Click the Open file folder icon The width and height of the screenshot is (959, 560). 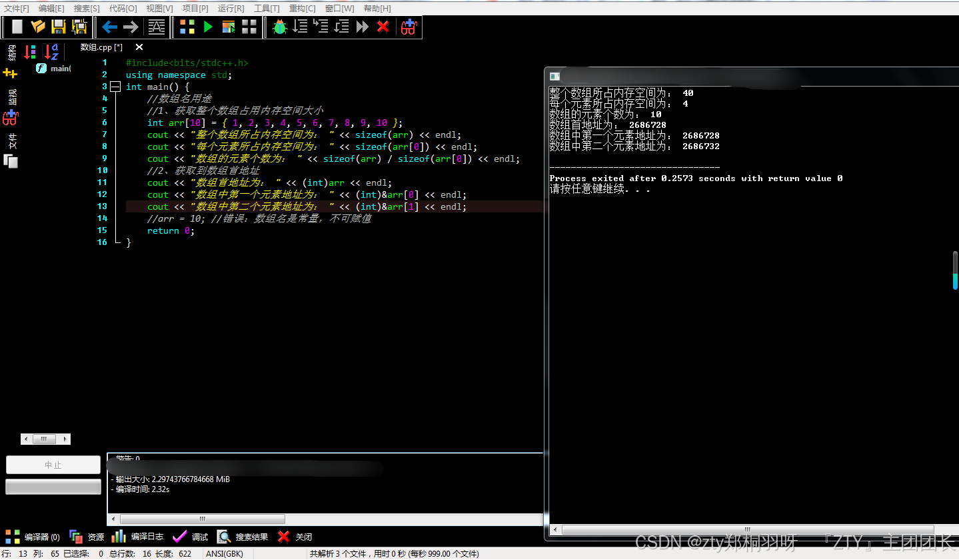pyautogui.click(x=38, y=27)
